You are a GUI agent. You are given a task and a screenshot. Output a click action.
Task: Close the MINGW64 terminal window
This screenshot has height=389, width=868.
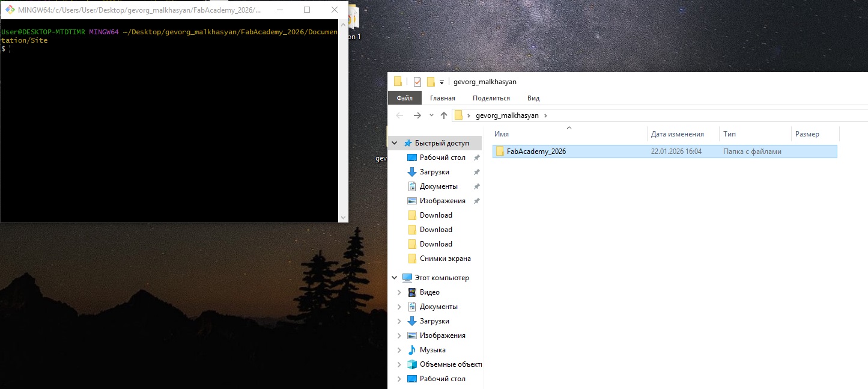[x=333, y=10]
